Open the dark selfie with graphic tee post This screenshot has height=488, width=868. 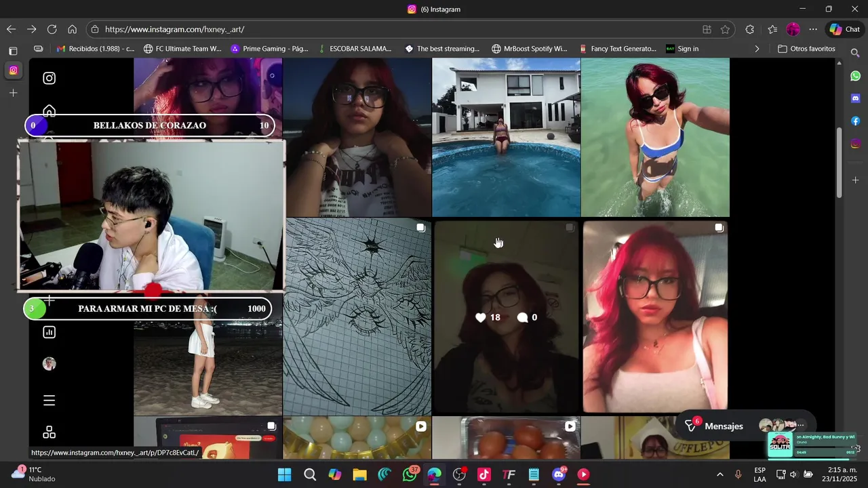pos(357,137)
